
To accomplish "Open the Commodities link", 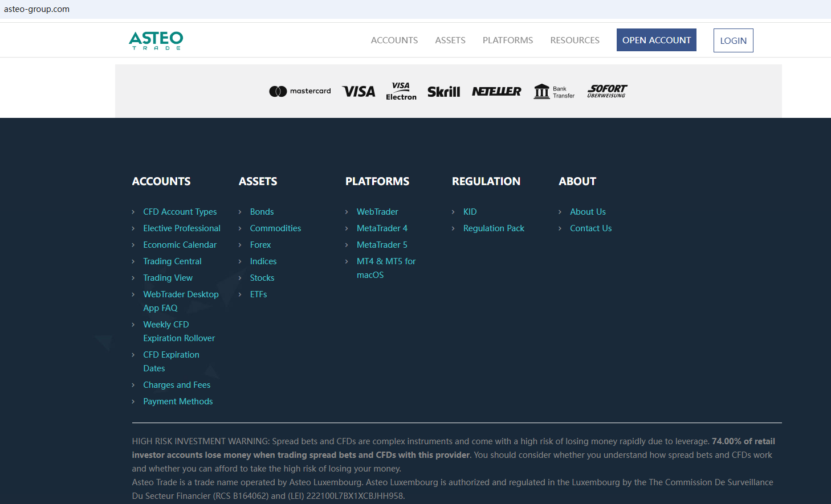I will pos(276,228).
